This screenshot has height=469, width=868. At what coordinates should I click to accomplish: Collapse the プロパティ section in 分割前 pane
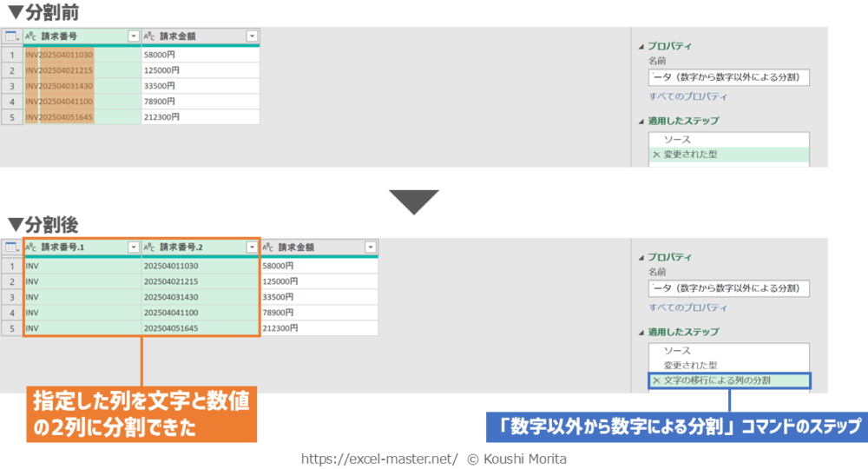[x=641, y=47]
